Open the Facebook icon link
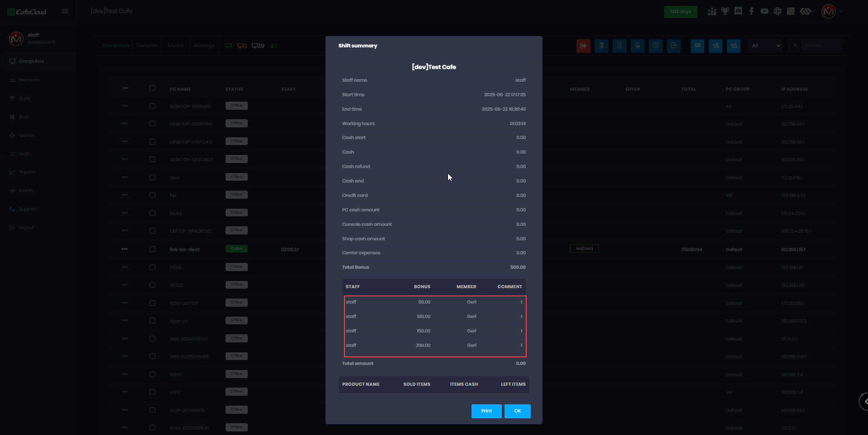The image size is (868, 435). pyautogui.click(x=751, y=11)
